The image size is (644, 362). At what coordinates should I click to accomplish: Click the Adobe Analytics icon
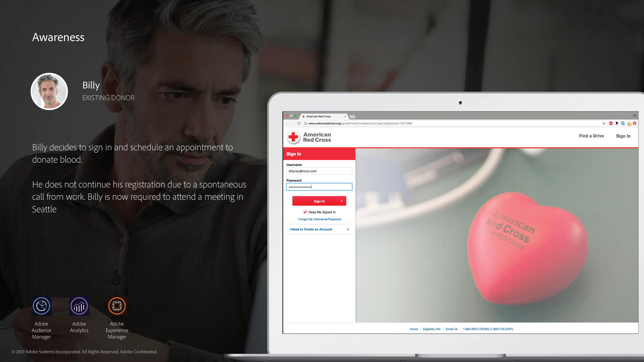79,306
